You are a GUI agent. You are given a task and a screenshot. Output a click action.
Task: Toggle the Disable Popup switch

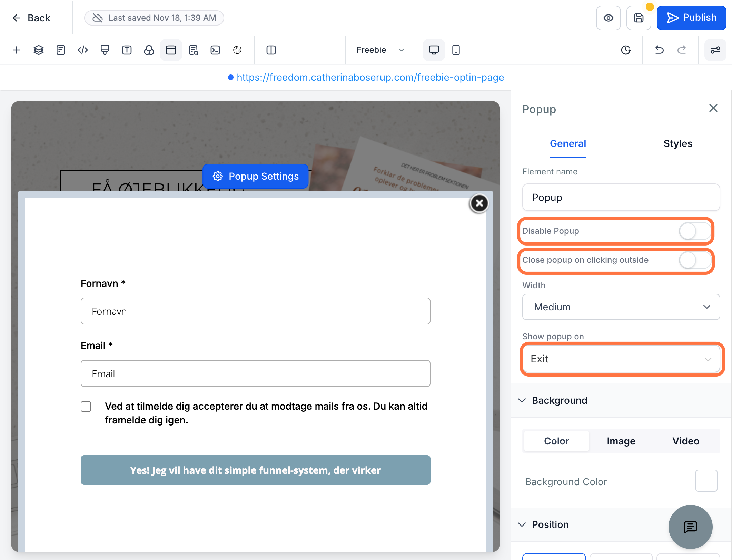695,231
